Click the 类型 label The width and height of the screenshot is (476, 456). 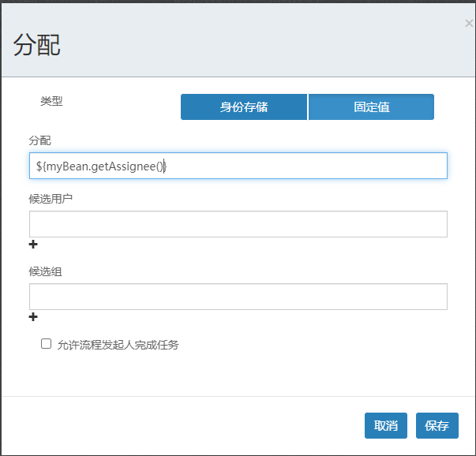[51, 101]
